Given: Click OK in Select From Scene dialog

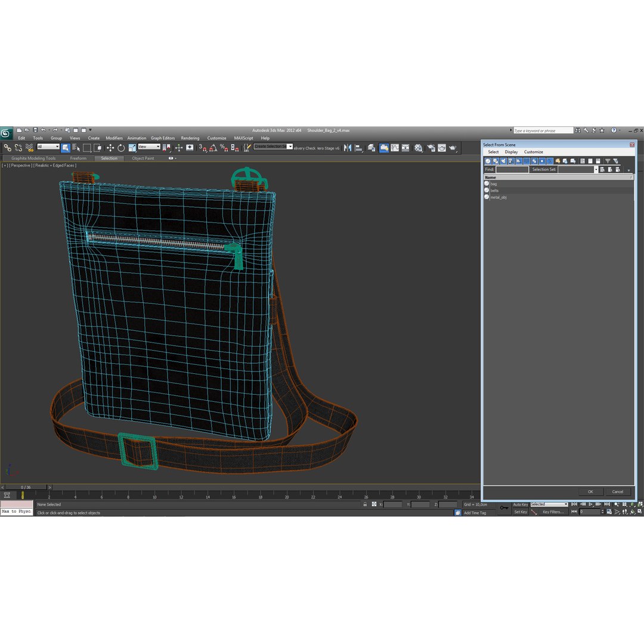Looking at the screenshot, I should point(590,491).
